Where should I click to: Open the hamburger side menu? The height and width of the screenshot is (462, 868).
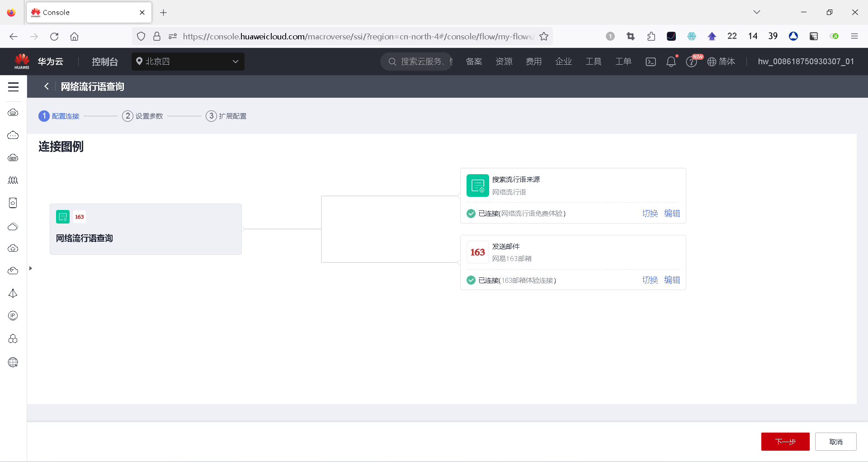coord(13,87)
